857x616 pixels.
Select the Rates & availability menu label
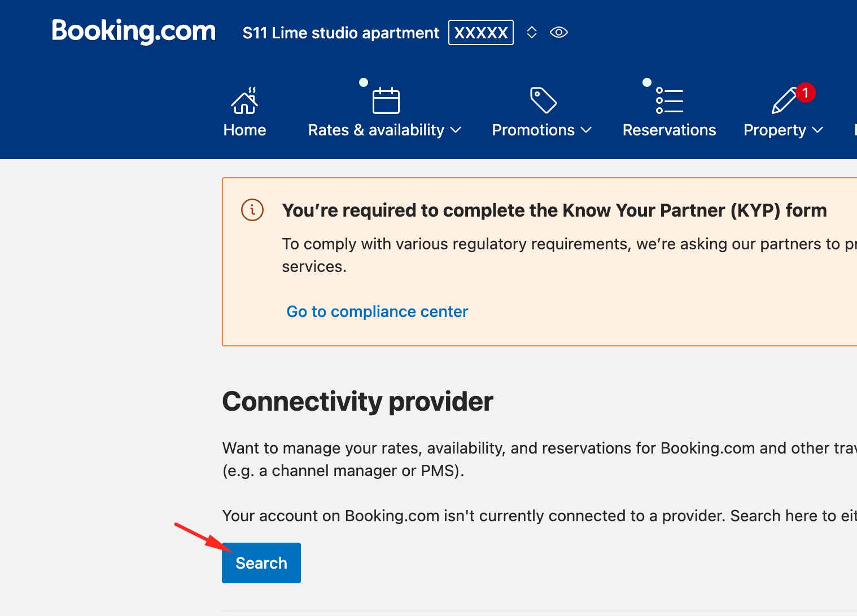coord(376,130)
